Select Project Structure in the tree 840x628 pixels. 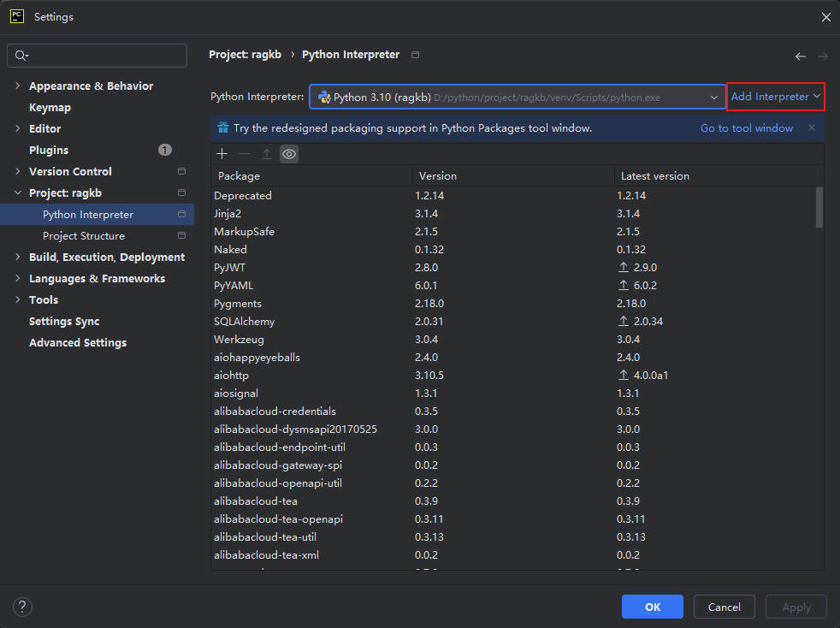84,236
